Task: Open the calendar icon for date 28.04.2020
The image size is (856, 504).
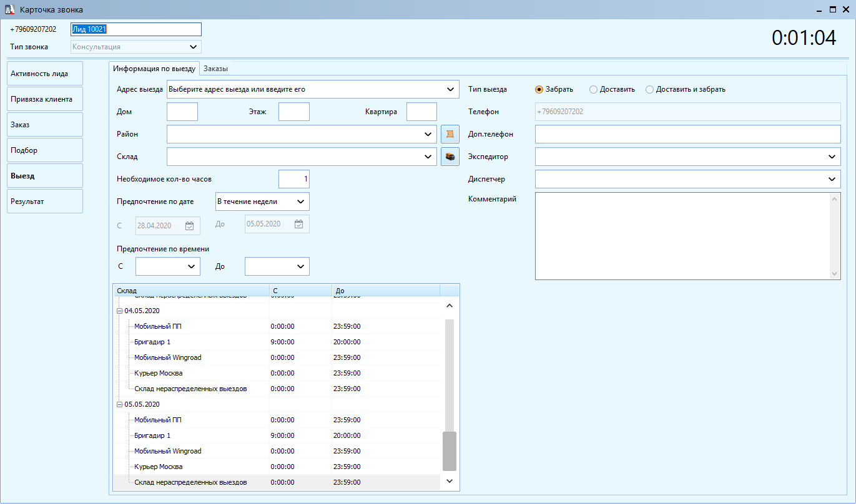Action: pos(190,225)
